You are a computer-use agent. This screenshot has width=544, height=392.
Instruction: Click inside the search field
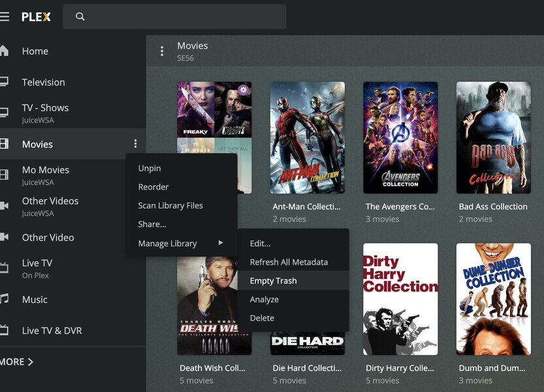(174, 16)
